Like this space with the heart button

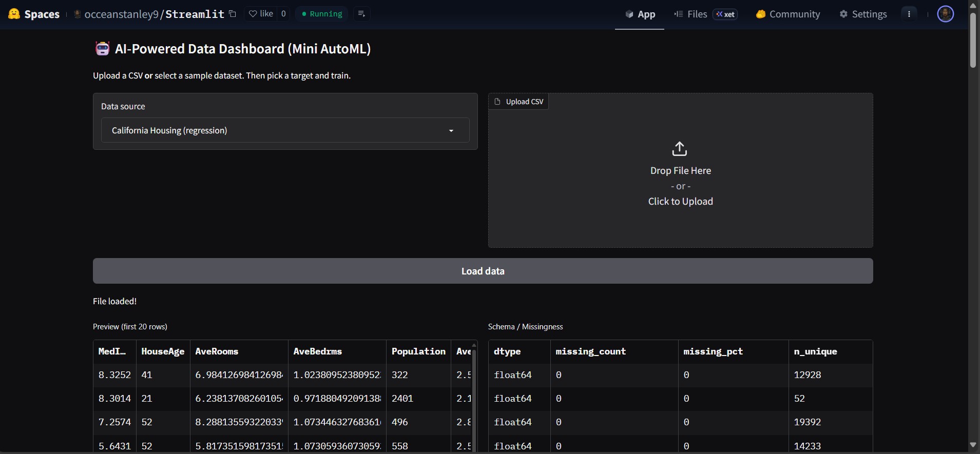(x=261, y=14)
